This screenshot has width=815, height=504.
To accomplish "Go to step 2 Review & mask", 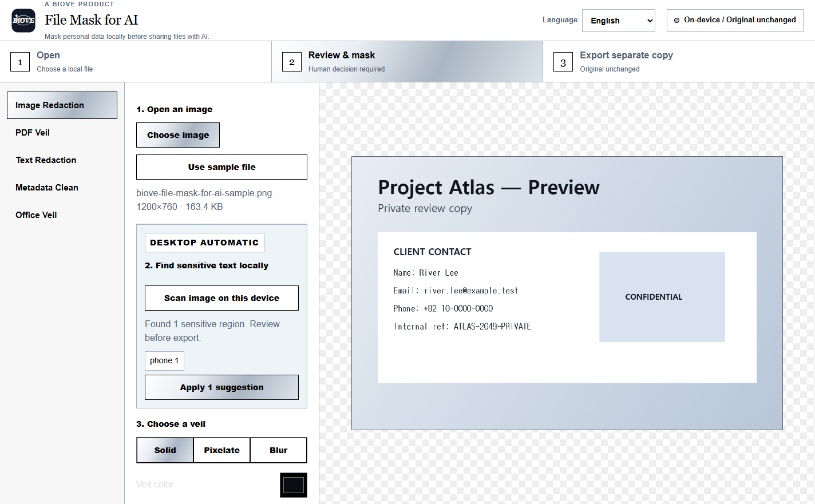I will pos(407,62).
